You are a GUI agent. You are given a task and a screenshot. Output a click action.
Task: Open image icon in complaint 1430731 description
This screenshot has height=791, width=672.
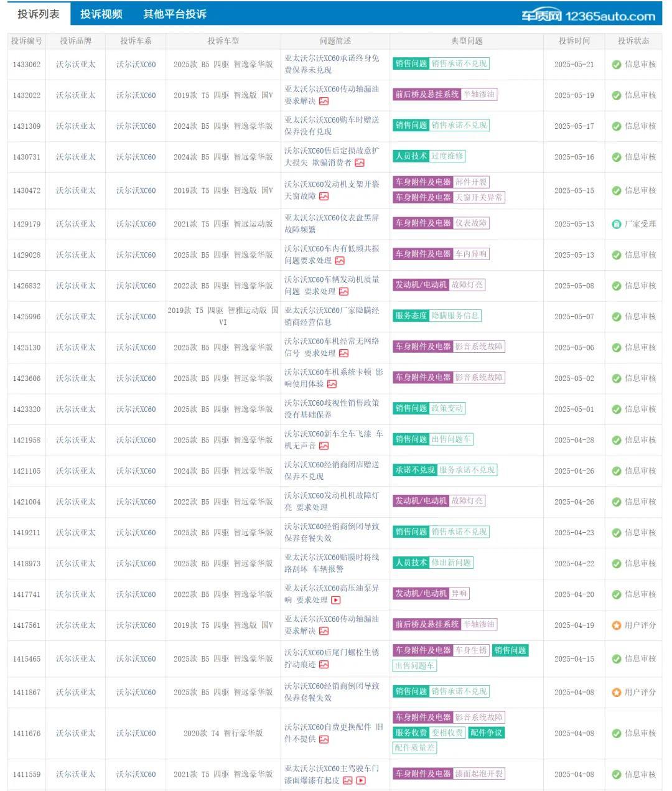click(360, 163)
